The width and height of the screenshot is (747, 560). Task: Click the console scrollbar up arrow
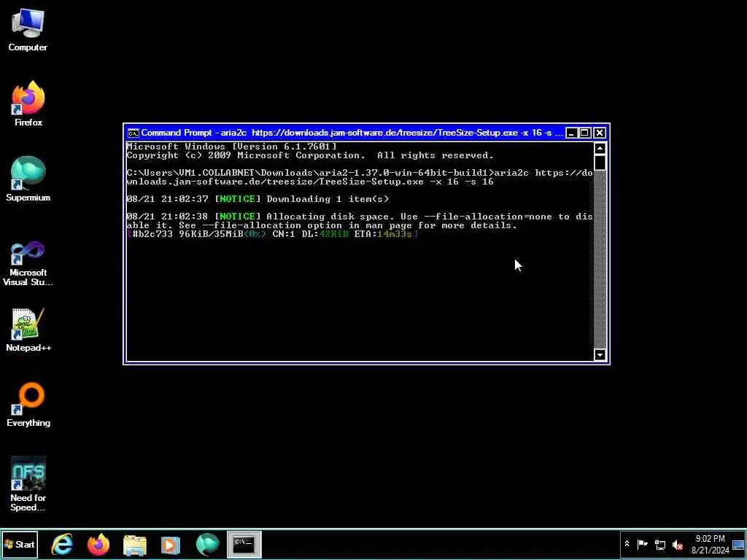[600, 148]
